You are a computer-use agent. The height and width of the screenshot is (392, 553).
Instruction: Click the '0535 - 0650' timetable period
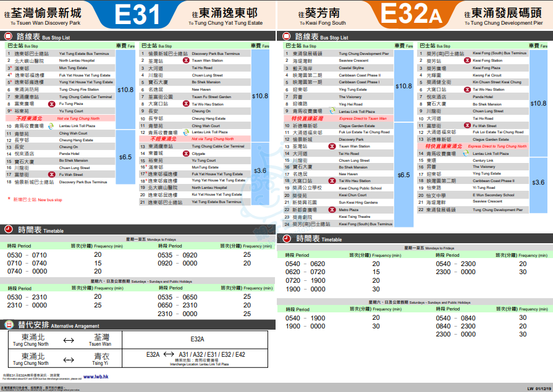pyautogui.click(x=177, y=297)
